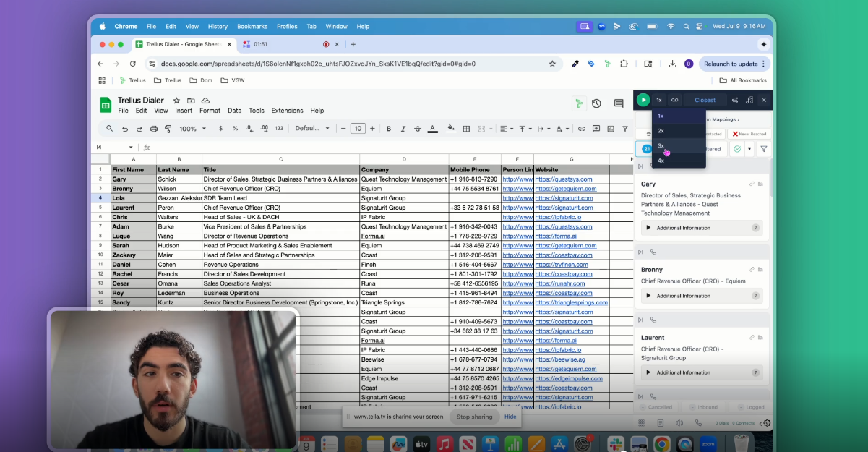
Task: Toggle italic formatting in Sheets toolbar
Action: point(403,129)
